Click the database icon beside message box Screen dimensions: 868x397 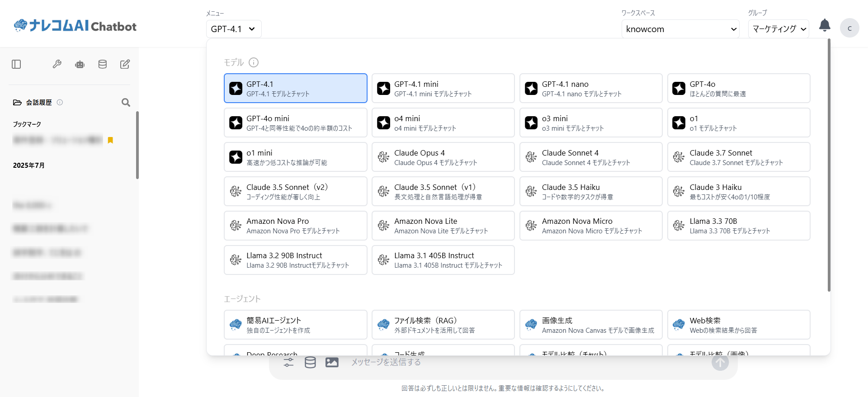click(310, 362)
